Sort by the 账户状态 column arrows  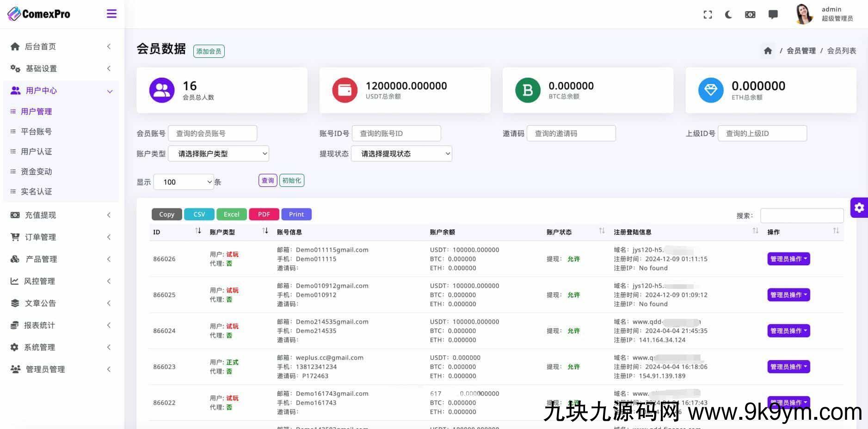(602, 231)
